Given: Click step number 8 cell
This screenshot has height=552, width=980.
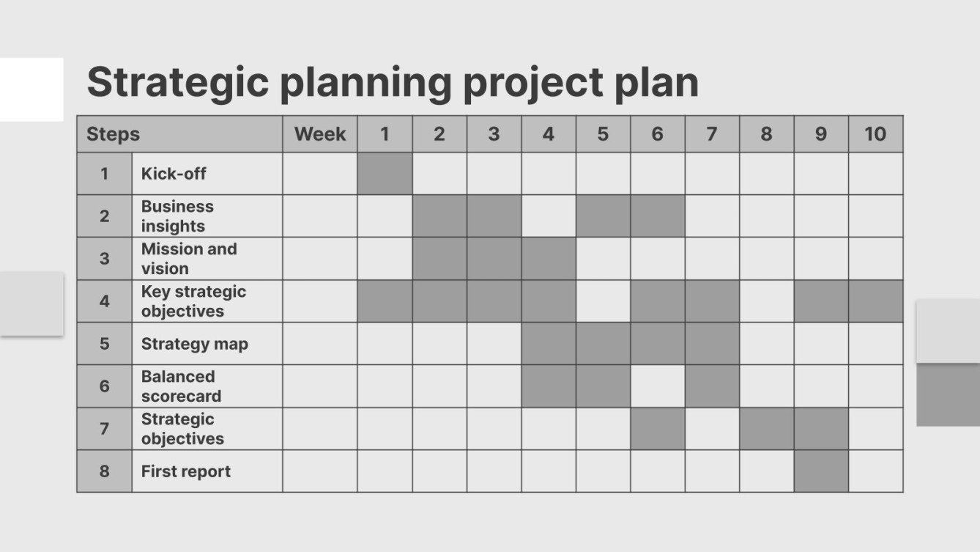Looking at the screenshot, I should click(105, 471).
